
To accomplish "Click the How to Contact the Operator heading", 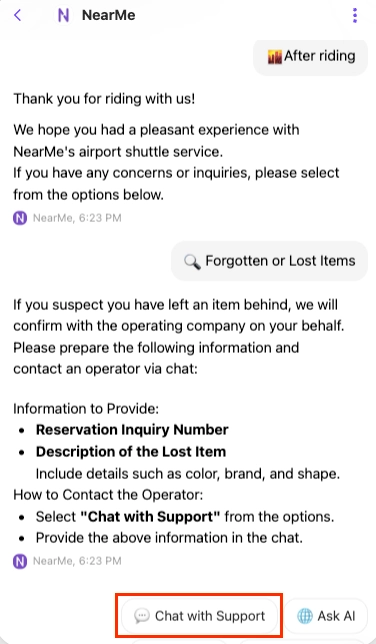I will (x=108, y=495).
